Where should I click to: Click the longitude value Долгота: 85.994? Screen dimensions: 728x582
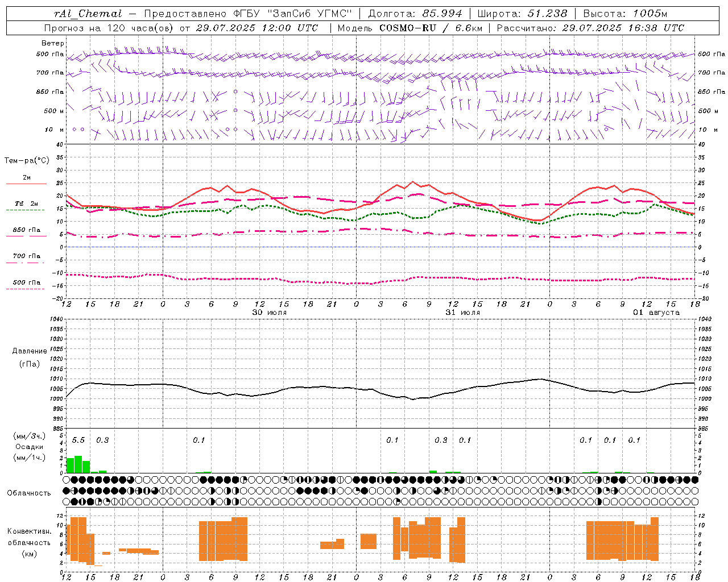415,14
